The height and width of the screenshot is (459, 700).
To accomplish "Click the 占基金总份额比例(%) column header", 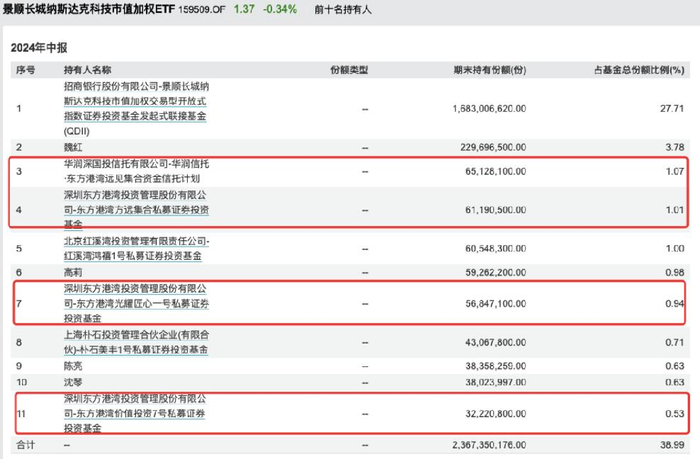I will [639, 70].
